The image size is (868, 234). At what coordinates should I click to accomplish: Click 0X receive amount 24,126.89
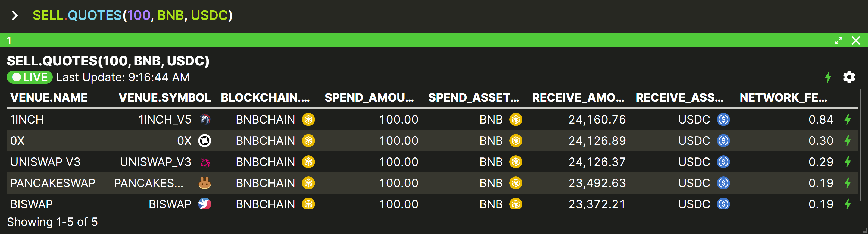pos(597,141)
